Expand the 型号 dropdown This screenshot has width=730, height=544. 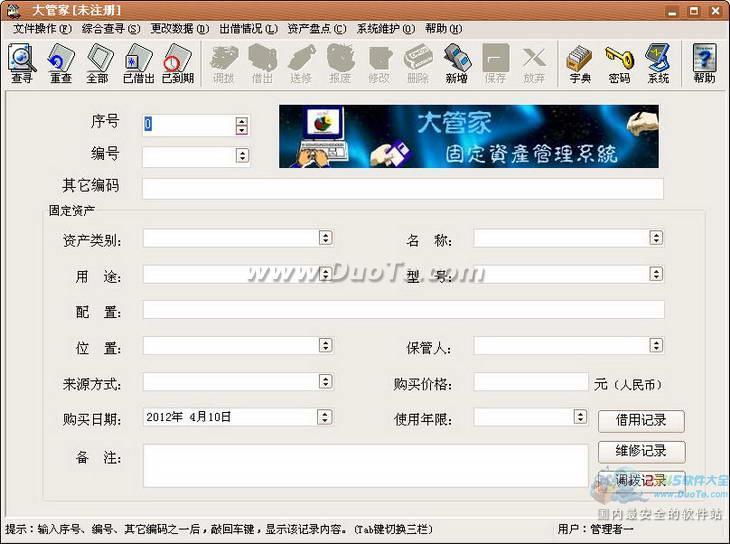point(656,274)
